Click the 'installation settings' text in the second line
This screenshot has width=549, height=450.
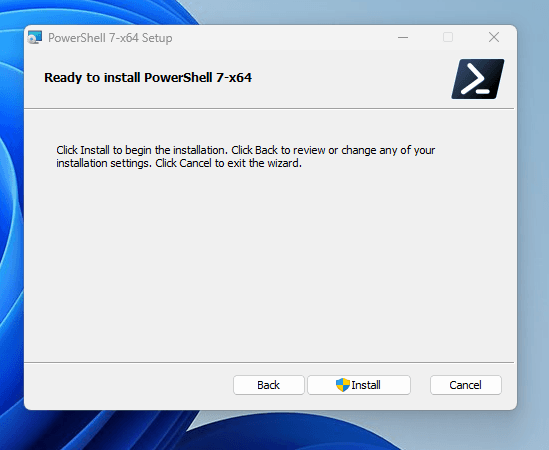(x=103, y=163)
